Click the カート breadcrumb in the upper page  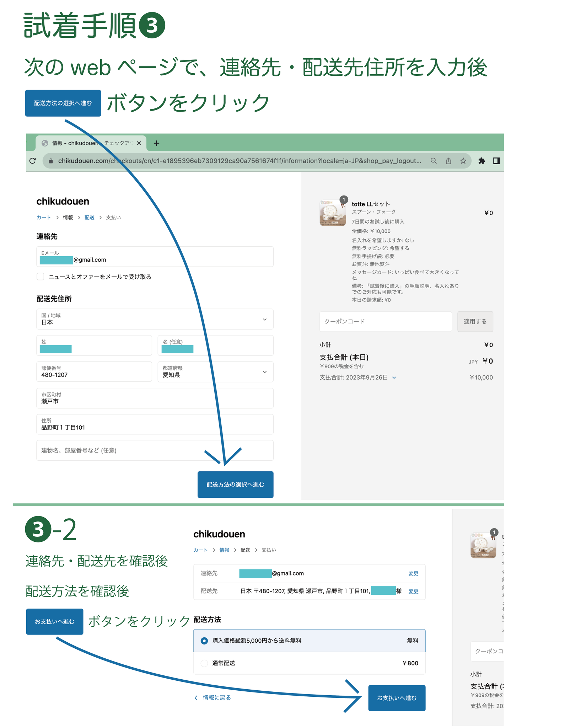(44, 218)
